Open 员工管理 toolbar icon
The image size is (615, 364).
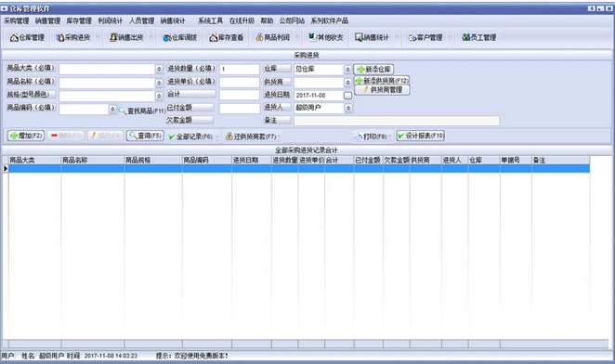coord(478,38)
